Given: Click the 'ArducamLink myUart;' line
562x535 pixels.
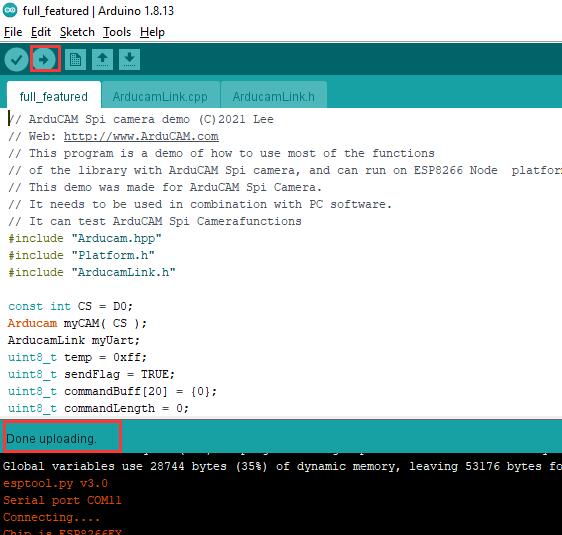Looking at the screenshot, I should (x=74, y=340).
